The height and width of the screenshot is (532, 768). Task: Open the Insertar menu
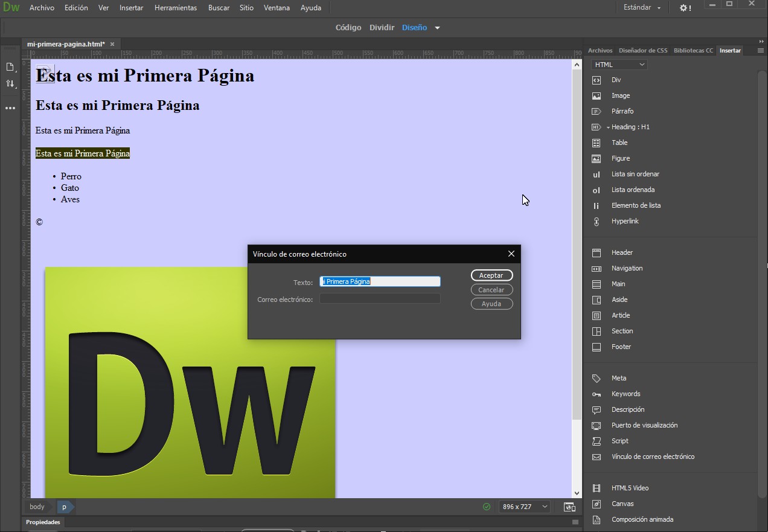[131, 8]
